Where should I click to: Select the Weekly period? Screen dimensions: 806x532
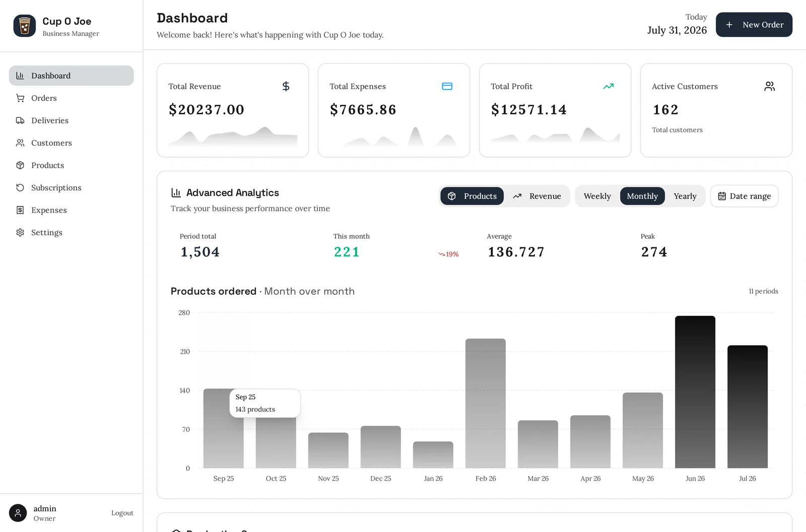pos(597,196)
